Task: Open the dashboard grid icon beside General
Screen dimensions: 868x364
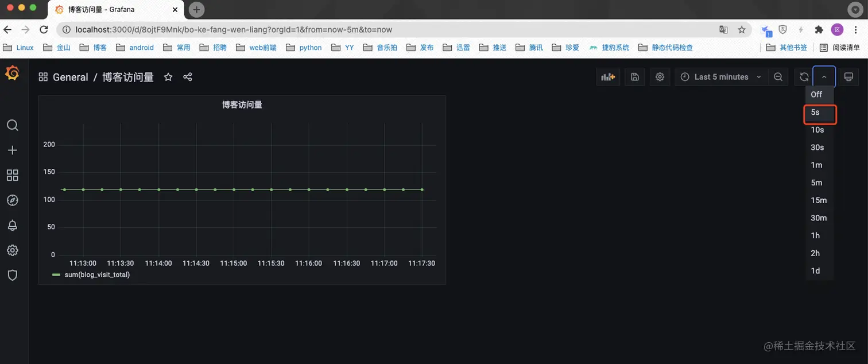Action: point(43,77)
